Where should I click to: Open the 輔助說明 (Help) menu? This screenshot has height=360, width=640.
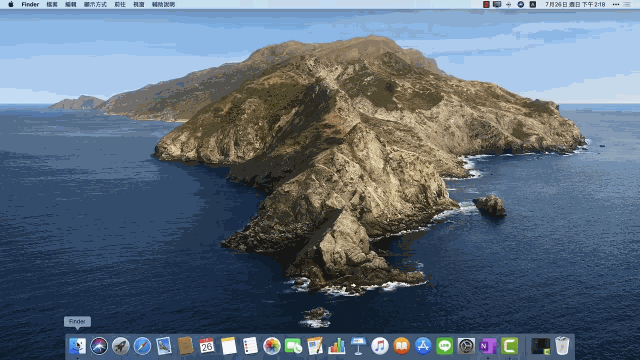coord(163,4)
